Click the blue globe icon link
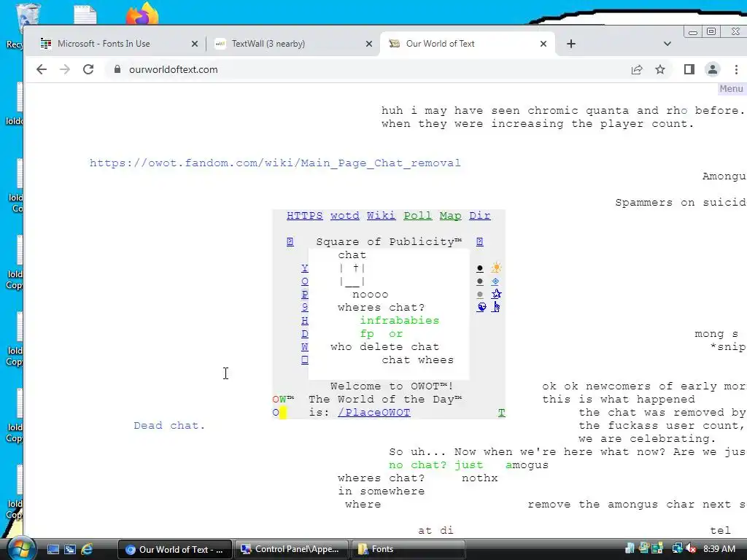 click(481, 307)
